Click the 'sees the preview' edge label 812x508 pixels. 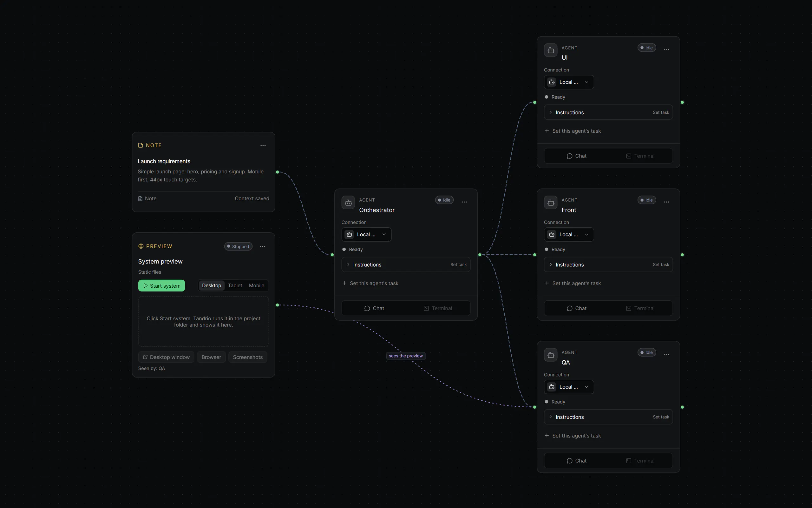[406, 356]
